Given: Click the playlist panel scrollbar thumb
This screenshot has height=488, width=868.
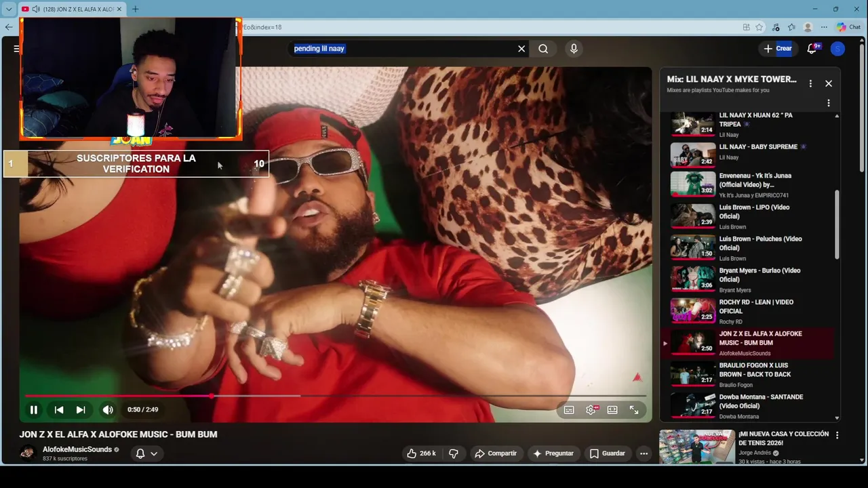Looking at the screenshot, I should pyautogui.click(x=837, y=224).
